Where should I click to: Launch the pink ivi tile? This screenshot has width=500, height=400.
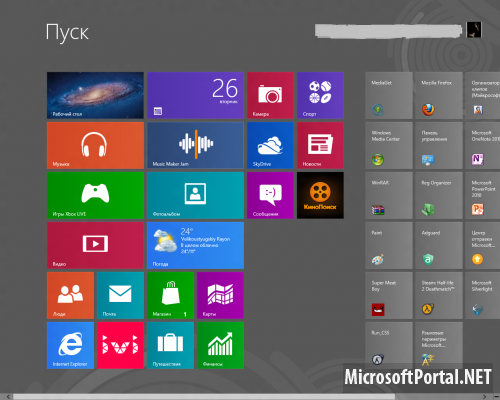coord(120,345)
